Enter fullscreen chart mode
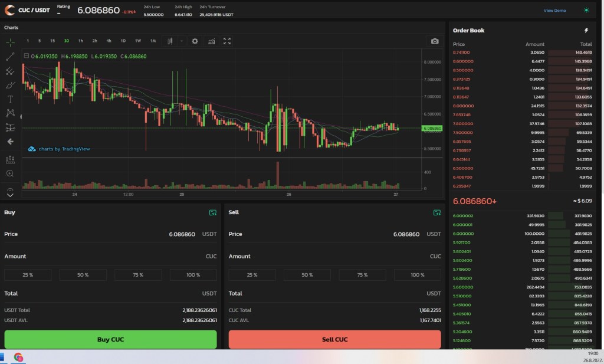Viewport: 604px width, 364px height. pos(227,41)
